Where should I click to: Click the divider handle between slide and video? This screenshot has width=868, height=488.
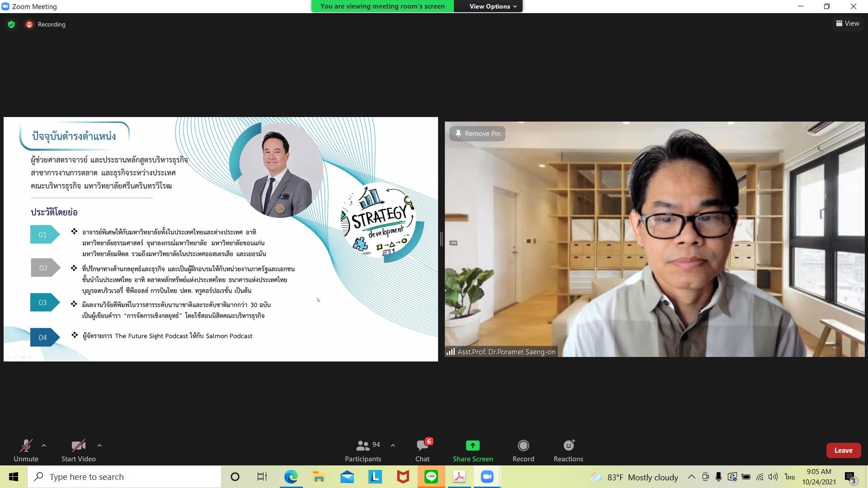coord(441,239)
